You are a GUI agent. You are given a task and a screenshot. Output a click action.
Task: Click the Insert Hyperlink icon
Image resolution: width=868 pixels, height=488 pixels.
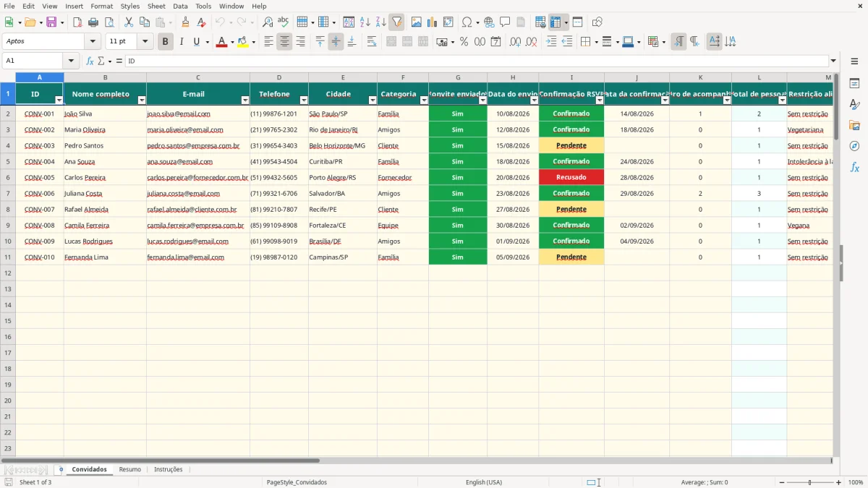[x=490, y=22]
